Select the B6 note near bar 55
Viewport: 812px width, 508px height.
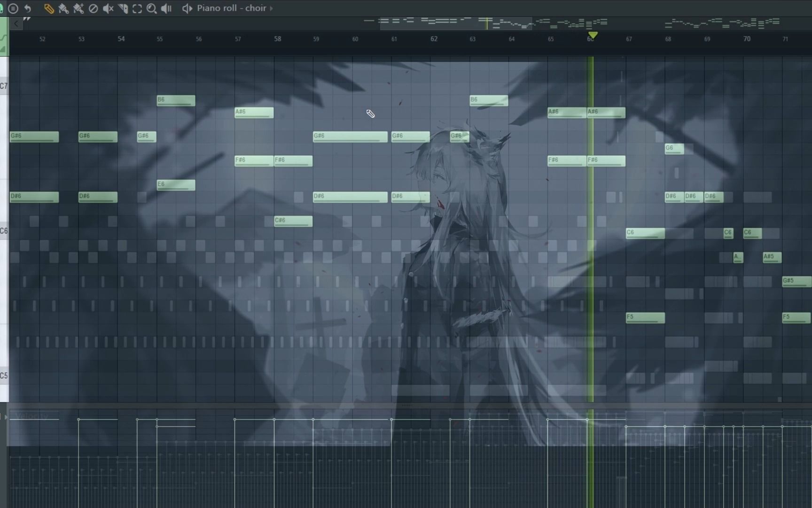click(176, 100)
